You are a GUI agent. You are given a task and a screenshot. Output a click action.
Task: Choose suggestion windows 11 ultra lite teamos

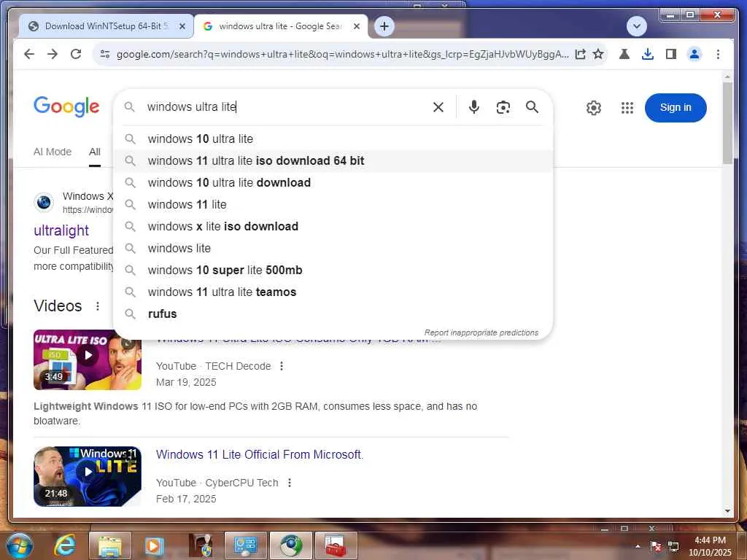click(333, 292)
